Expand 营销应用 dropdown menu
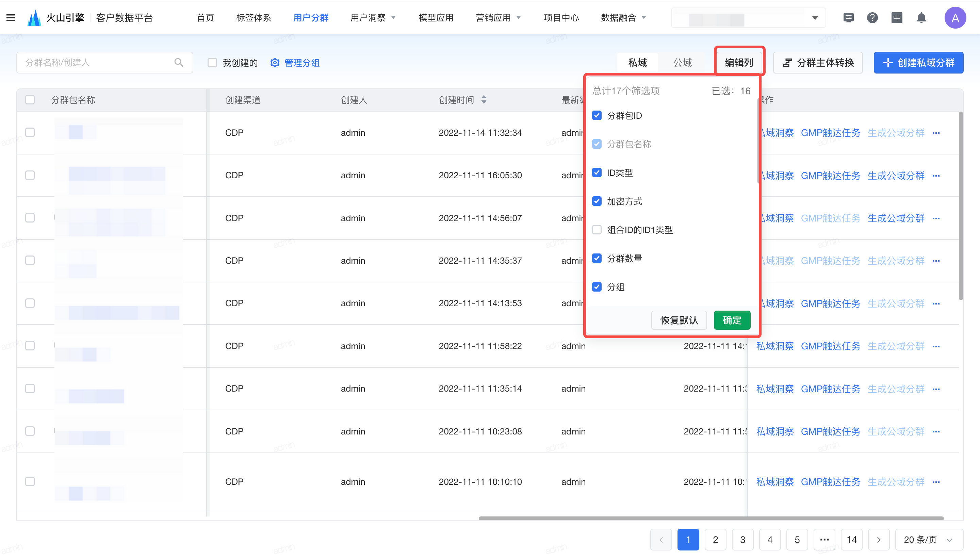The height and width of the screenshot is (560, 980). [498, 18]
